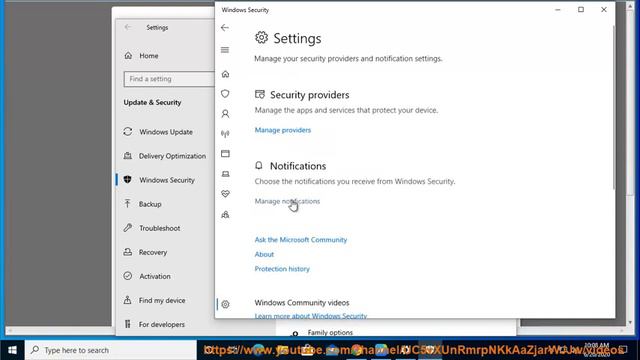Click the Windows Security vertical scrollbar
640x360 pixels.
coord(613,107)
